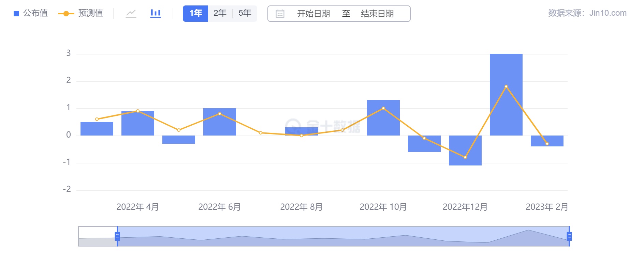Open the 开始日期 start date field
Screen dimensions: 644x254
[313, 14]
